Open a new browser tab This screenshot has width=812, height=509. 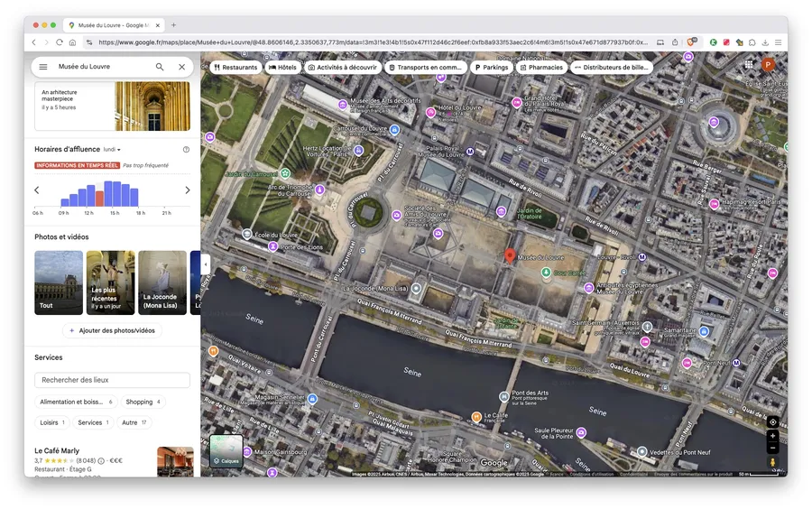(173, 25)
